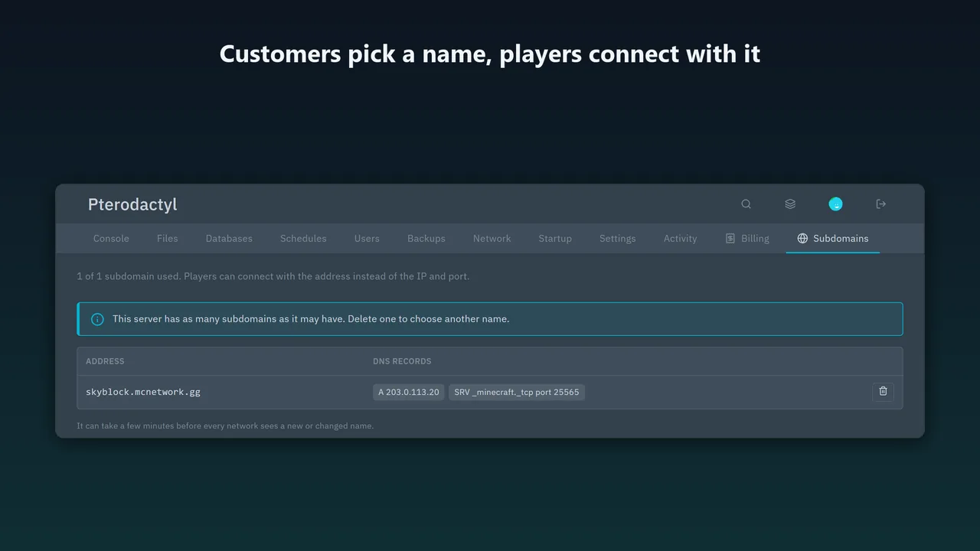Delete the skyblock.mcnetwork.gg subdomain via the trash icon
The image size is (980, 551).
tap(883, 392)
